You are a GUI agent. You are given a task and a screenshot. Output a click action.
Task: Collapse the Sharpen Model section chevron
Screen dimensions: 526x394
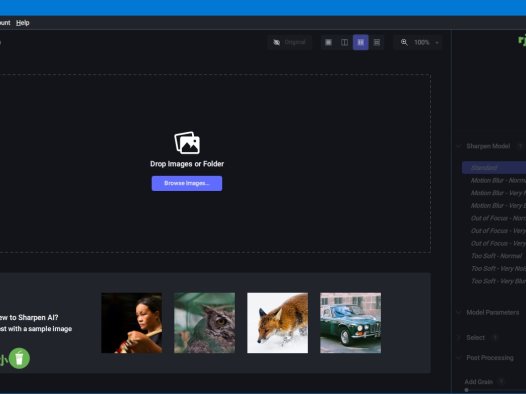(459, 146)
